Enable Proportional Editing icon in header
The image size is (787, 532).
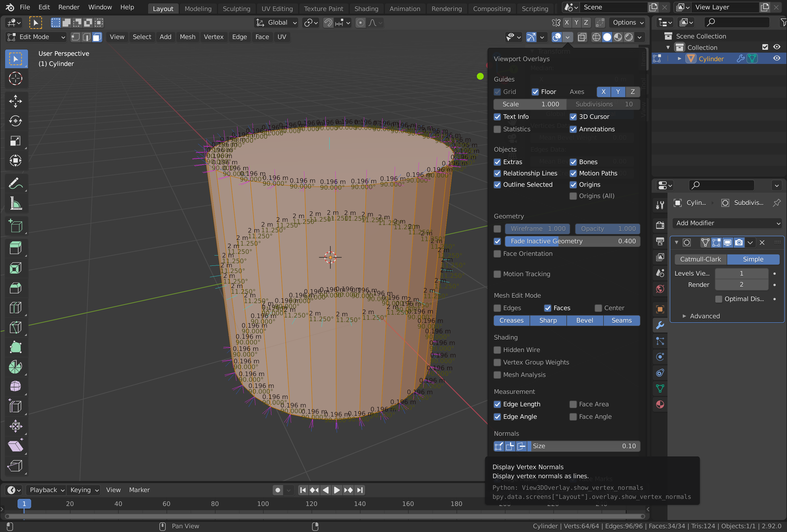click(x=360, y=23)
